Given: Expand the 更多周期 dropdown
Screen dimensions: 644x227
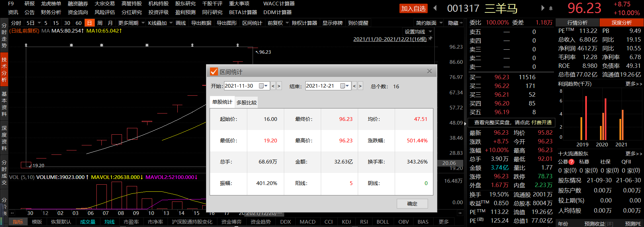Looking at the screenshot, I should [131, 23].
